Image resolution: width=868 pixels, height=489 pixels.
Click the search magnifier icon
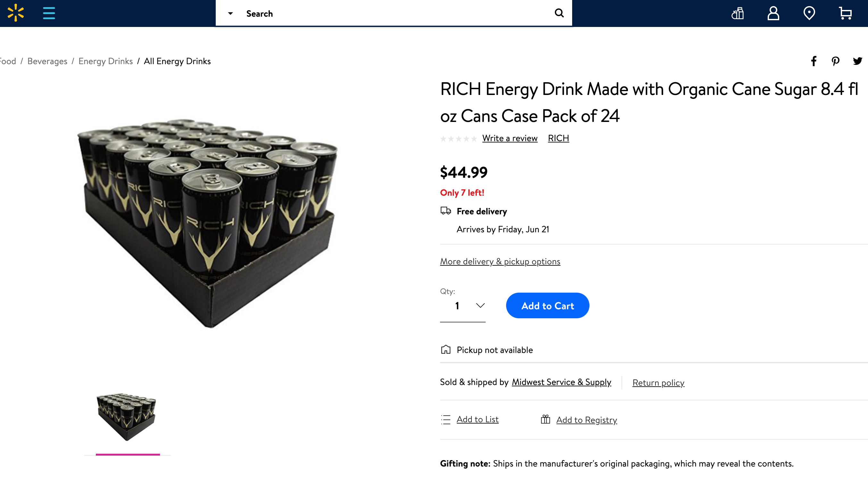pyautogui.click(x=559, y=13)
